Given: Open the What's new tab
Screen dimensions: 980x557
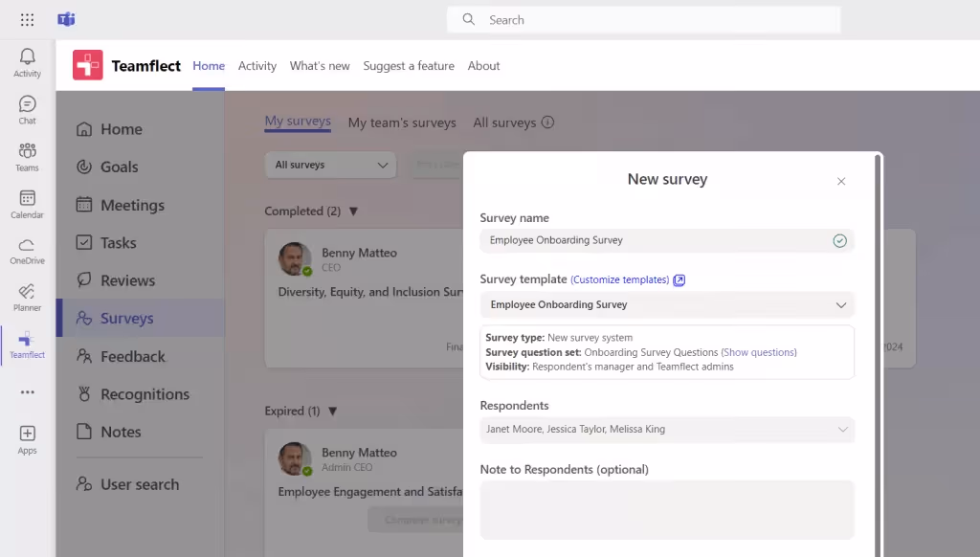Looking at the screenshot, I should [320, 66].
